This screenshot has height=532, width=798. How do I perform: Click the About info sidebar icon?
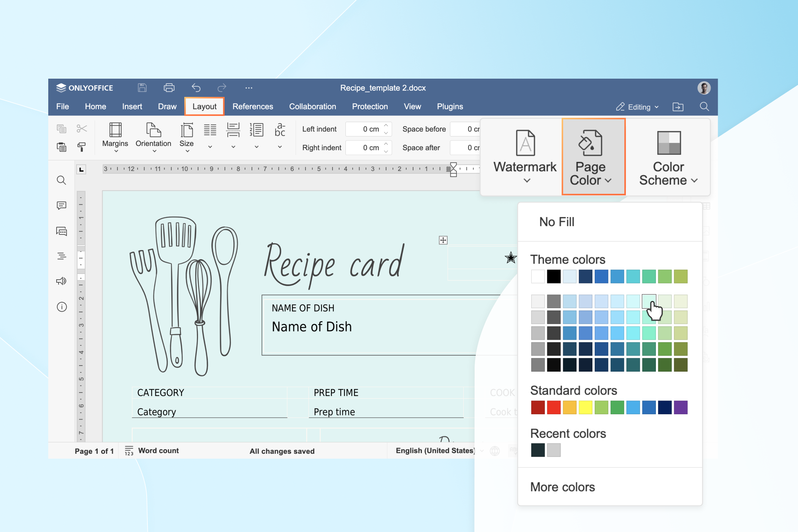click(x=62, y=307)
